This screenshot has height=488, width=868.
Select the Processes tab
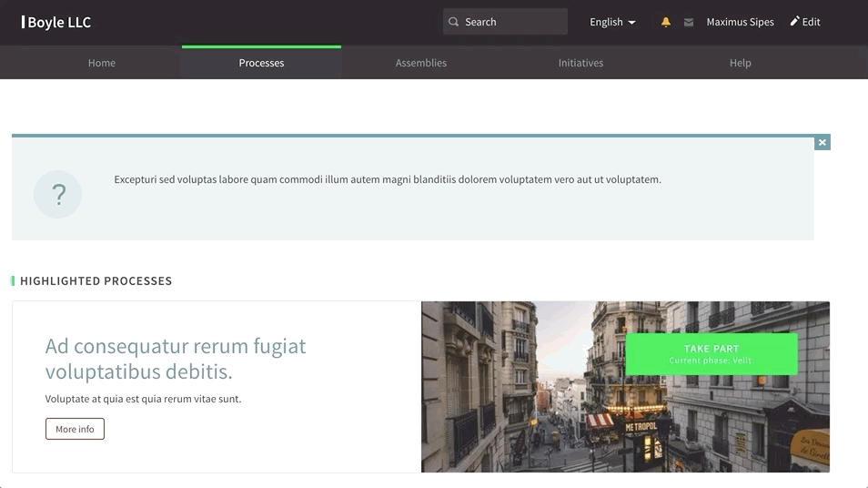tap(261, 63)
